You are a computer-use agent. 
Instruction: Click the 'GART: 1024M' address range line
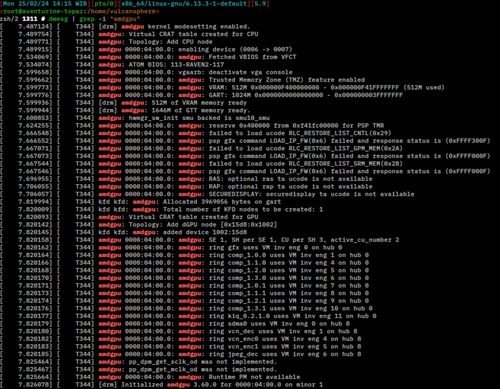306,95
